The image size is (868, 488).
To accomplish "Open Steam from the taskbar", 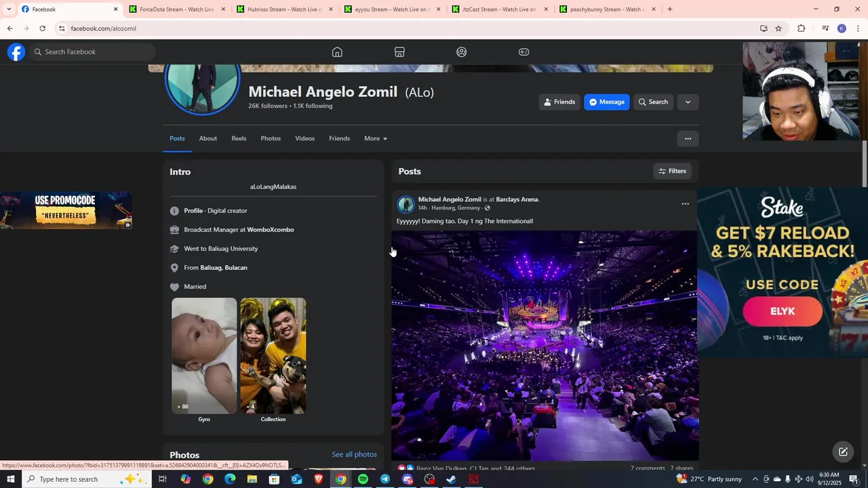I will tap(451, 479).
